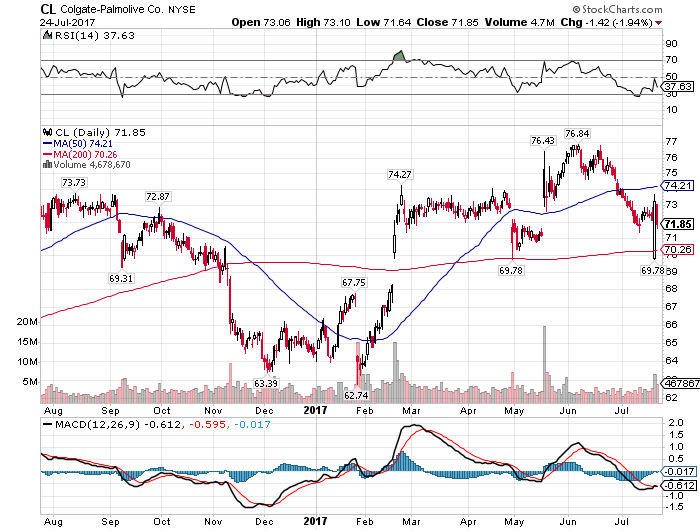Click the 69.78 low label at July's end
Image resolution: width=700 pixels, height=530 pixels.
(x=652, y=270)
